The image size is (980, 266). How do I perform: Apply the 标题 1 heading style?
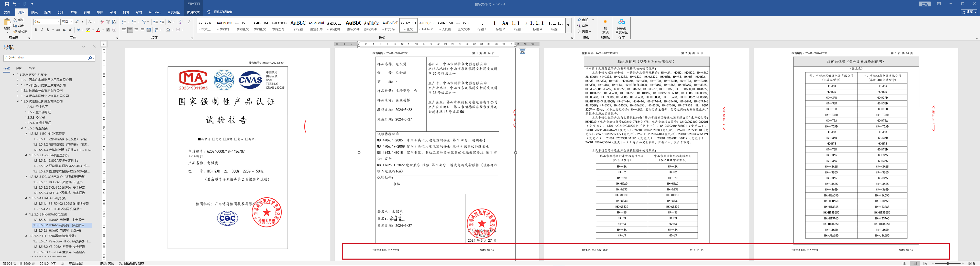(x=482, y=26)
